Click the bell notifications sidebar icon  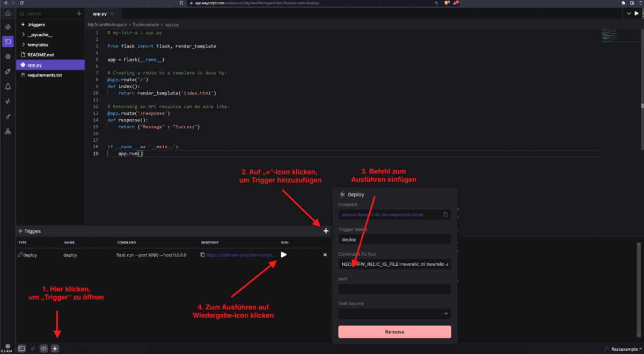pyautogui.click(x=8, y=86)
